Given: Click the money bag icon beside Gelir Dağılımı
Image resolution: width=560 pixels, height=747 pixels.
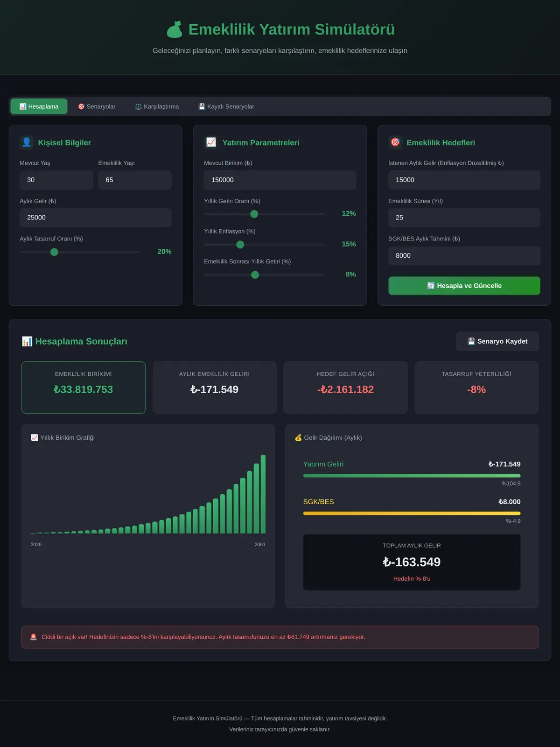Looking at the screenshot, I should [x=298, y=437].
